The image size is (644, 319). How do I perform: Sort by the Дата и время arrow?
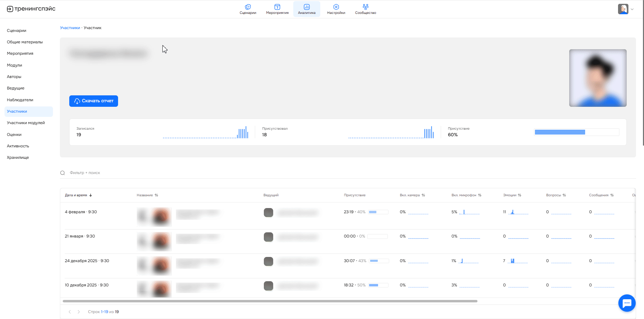(x=91, y=195)
